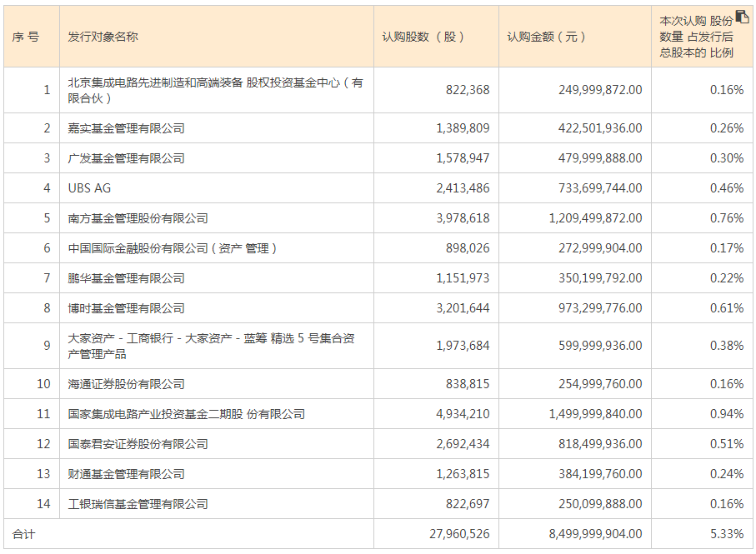Click amount 250,099,888.00
Screen dimensions: 756x554
(600, 504)
